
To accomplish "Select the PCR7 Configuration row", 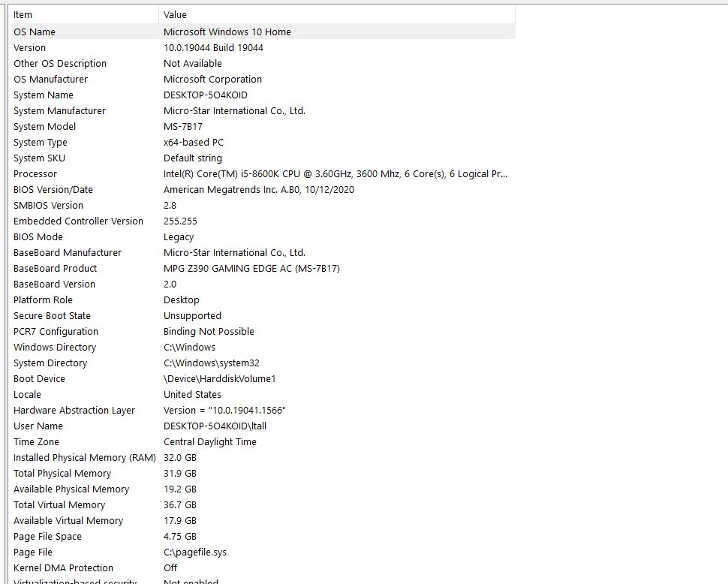I will (x=263, y=332).
